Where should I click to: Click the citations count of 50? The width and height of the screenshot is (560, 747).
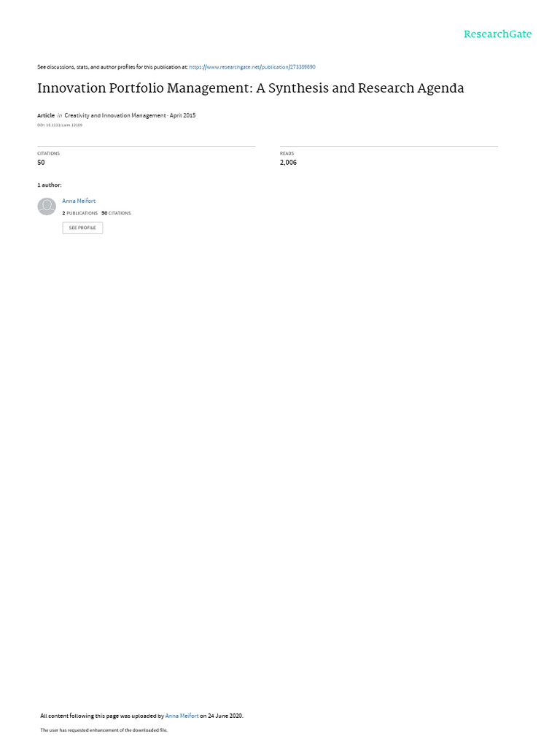(41, 163)
